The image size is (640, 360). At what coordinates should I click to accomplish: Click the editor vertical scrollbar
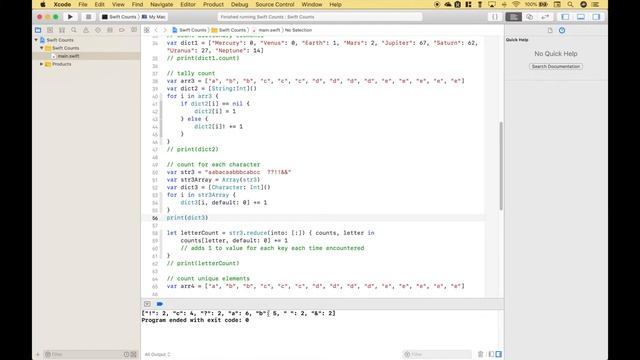501,166
